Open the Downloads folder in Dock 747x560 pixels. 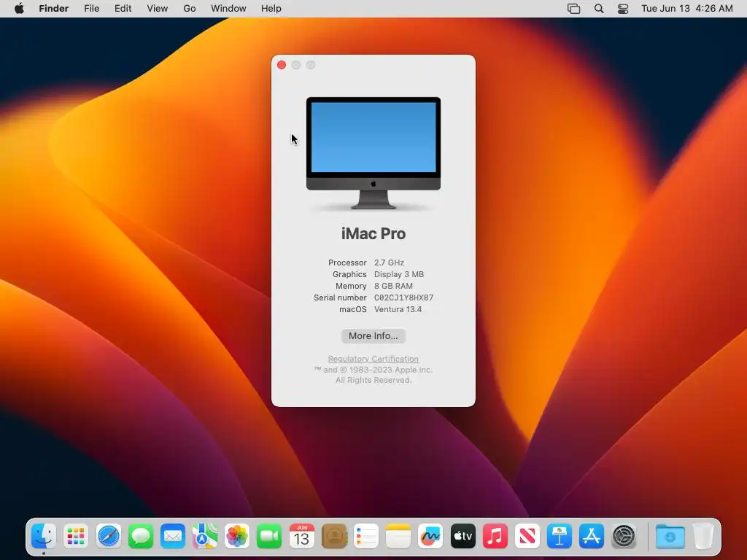(670, 536)
